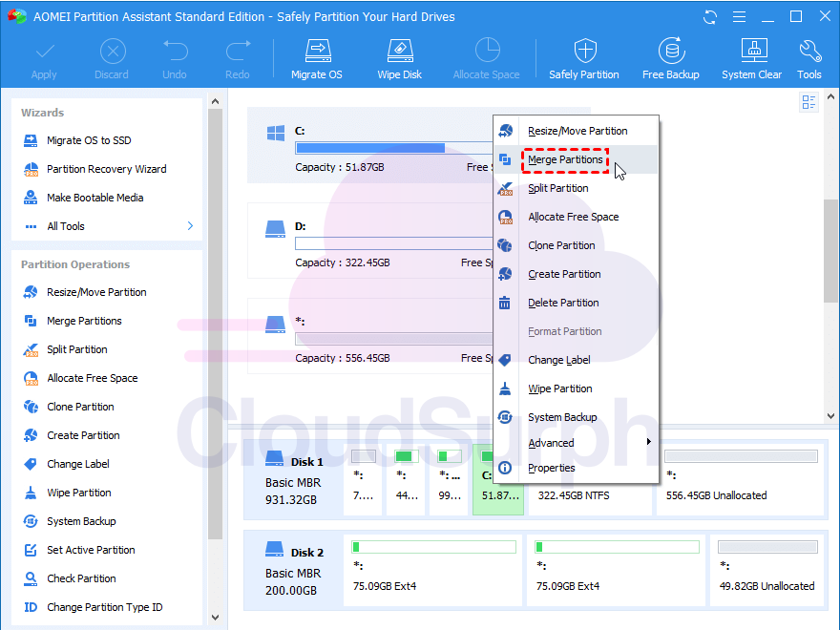
Task: Select 49.82GB Unallocated on Disk 2
Action: (766, 570)
